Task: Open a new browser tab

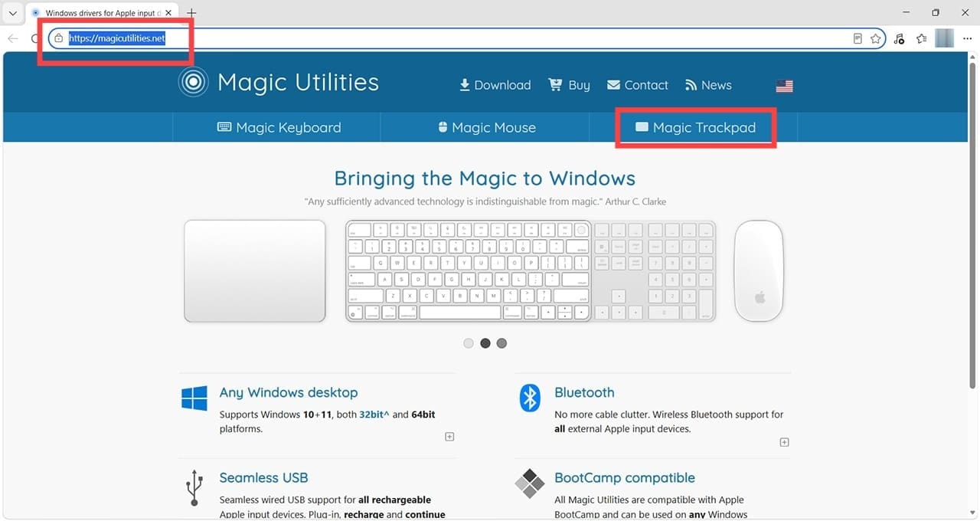Action: [191, 13]
